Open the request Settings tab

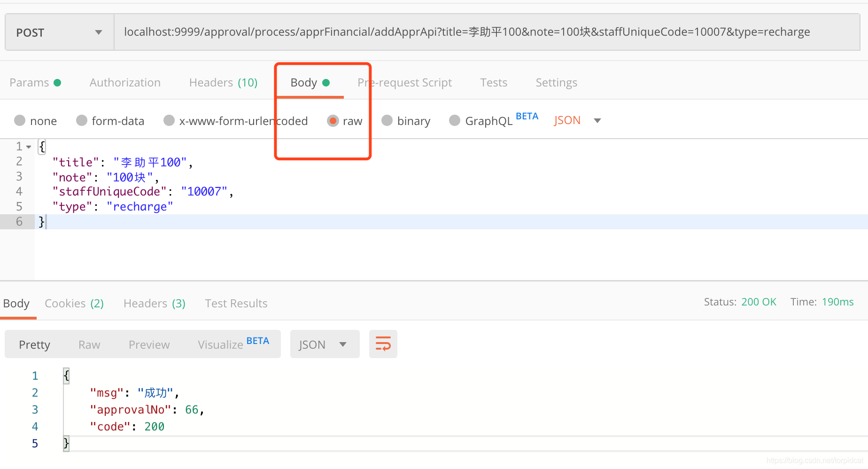tap(556, 82)
